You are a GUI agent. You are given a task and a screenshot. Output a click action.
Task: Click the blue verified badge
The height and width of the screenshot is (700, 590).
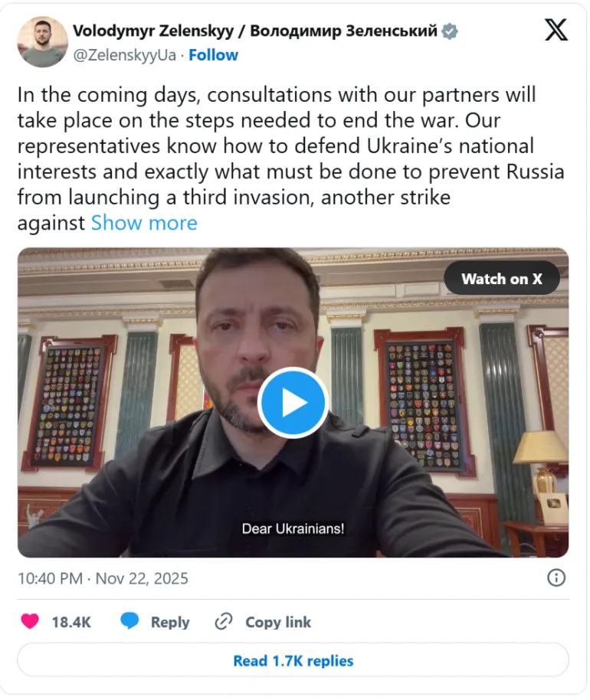[449, 31]
